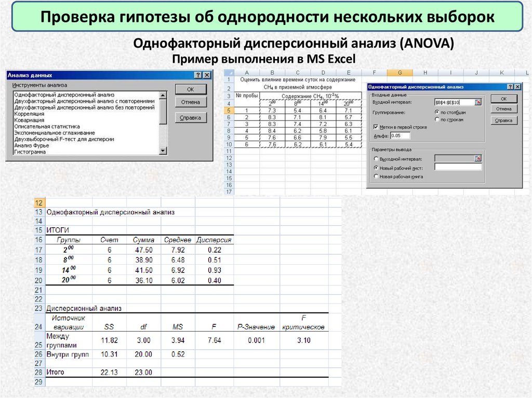Click Отмена in the Анализ данных dialog
The width and height of the screenshot is (532, 398).
click(x=191, y=102)
